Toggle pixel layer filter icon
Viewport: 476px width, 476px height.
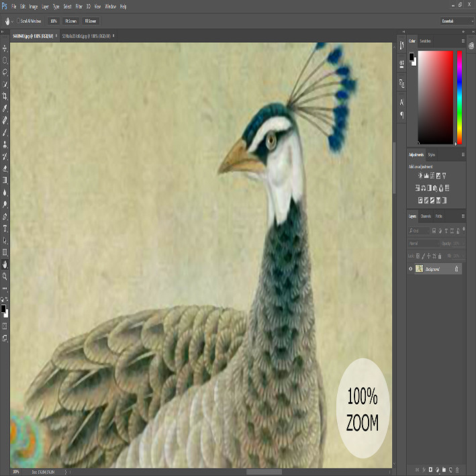[x=434, y=231]
